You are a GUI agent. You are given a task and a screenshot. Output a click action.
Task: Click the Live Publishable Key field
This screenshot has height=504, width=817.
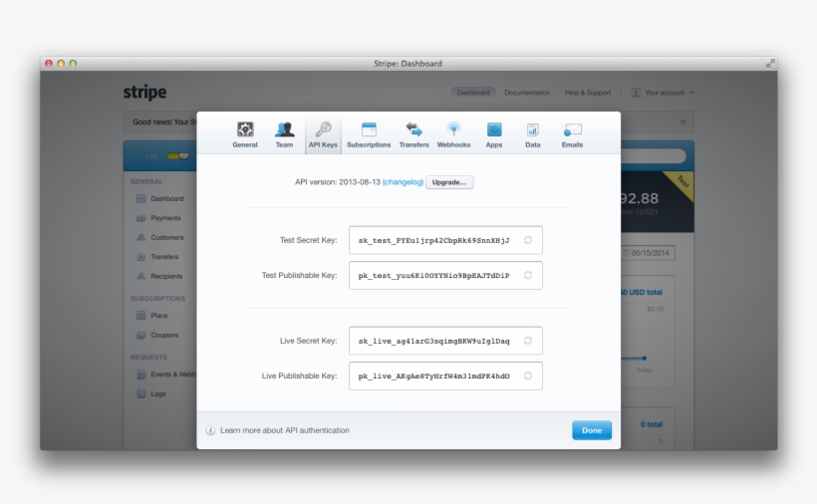445,376
